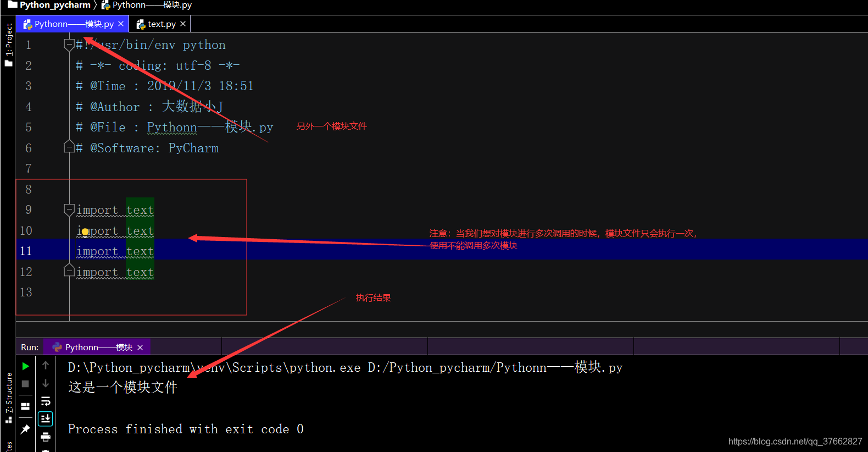The height and width of the screenshot is (452, 868).
Task: Open the 1: Project tool window
Action: coord(8,45)
